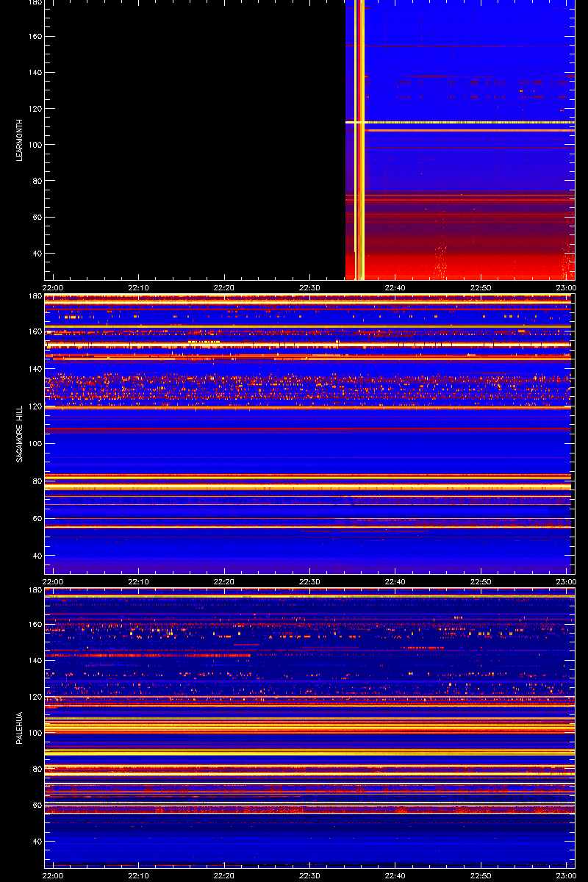Select the 22:10 tick under Learmonth panel

pyautogui.click(x=138, y=287)
